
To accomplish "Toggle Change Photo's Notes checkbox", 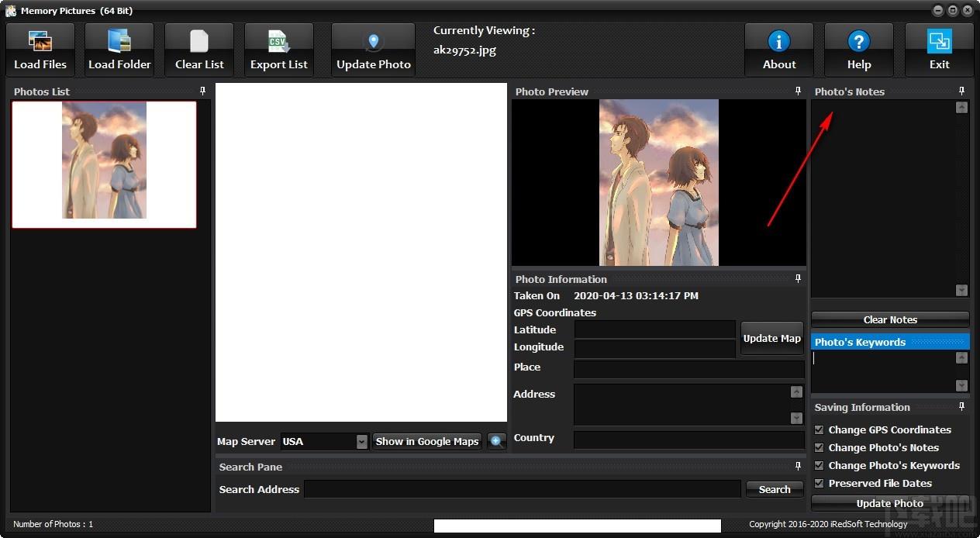I will (819, 447).
